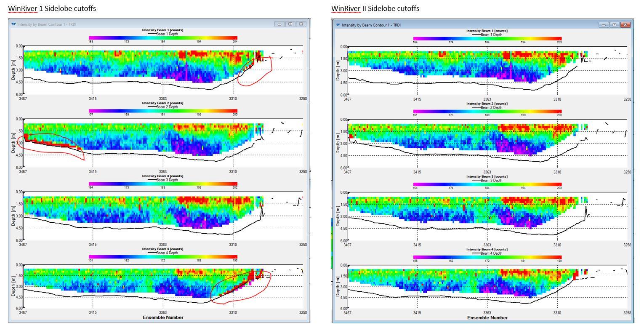Maximize the left Intensity by Beam Contour window
This screenshot has width=644, height=333.
[x=290, y=24]
